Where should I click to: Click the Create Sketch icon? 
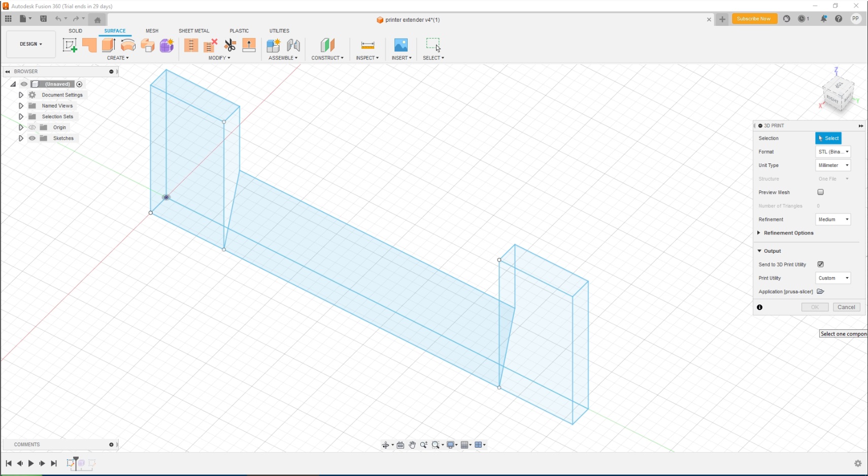pos(70,45)
